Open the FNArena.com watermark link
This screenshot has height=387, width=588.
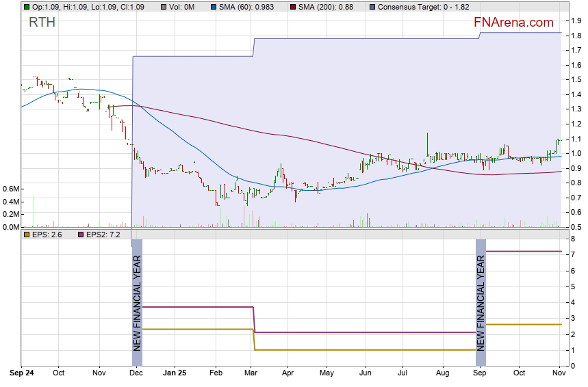tap(513, 23)
